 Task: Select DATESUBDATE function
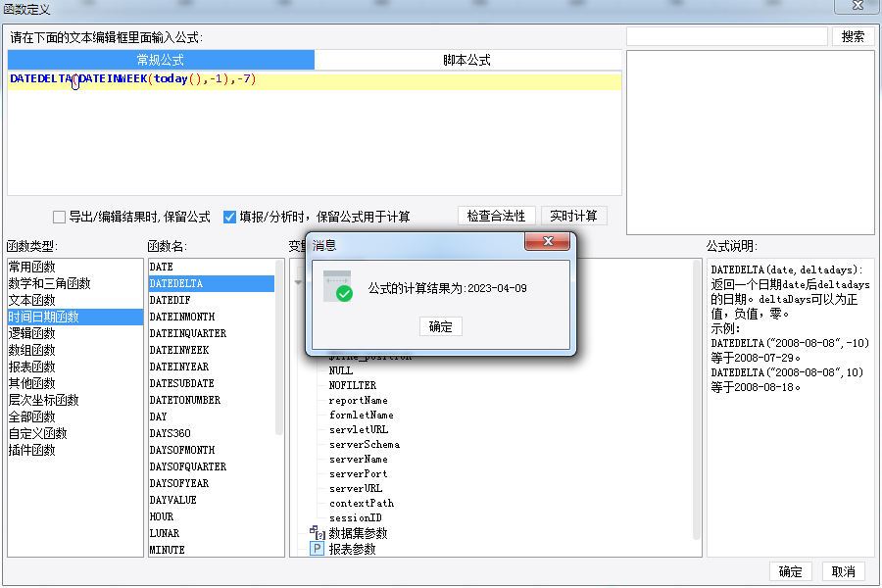212,383
